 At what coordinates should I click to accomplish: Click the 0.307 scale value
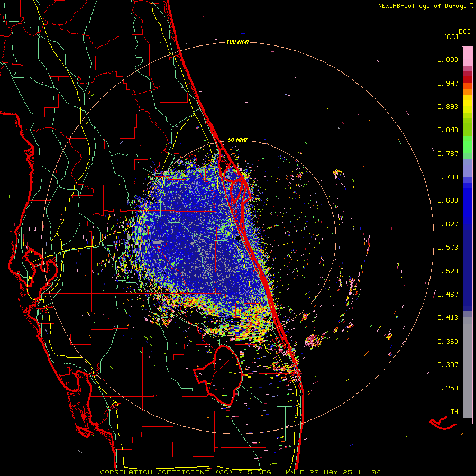tap(448, 365)
